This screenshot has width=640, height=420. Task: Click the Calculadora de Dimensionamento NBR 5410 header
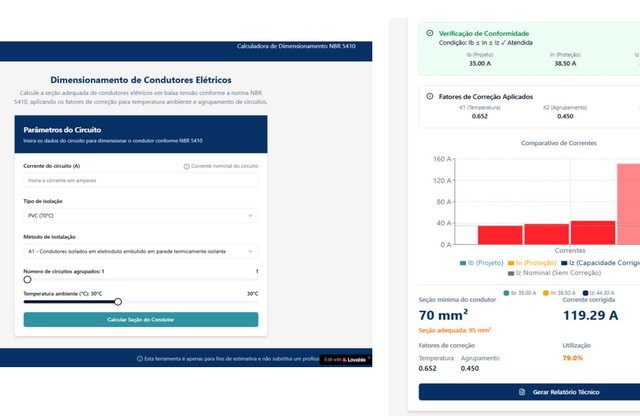296,46
